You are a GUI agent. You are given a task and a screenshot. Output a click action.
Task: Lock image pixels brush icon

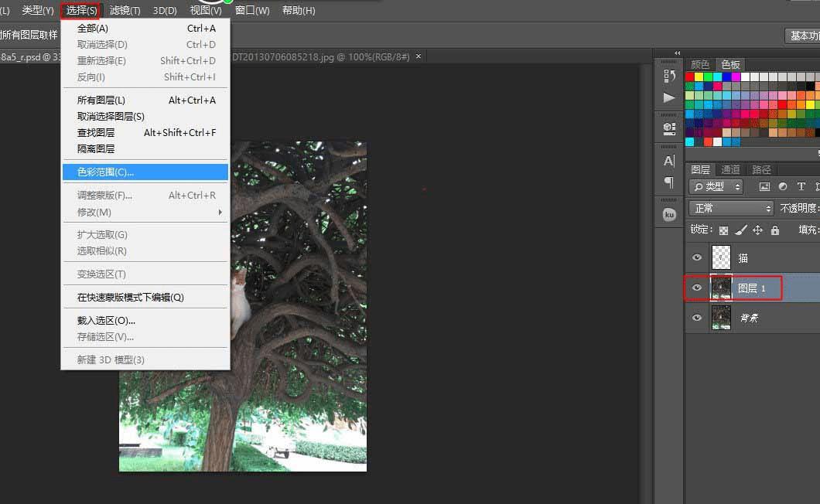[740, 230]
